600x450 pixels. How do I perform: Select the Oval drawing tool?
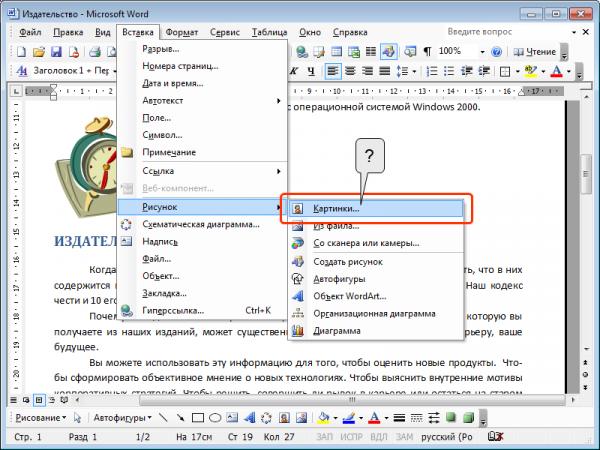point(215,417)
